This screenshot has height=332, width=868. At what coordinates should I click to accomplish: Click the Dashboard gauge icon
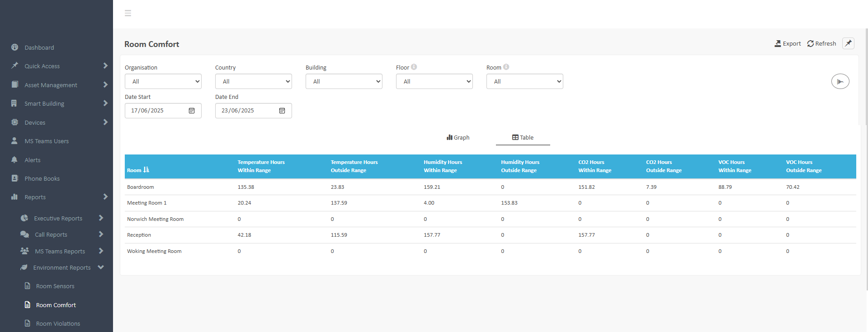pyautogui.click(x=15, y=47)
